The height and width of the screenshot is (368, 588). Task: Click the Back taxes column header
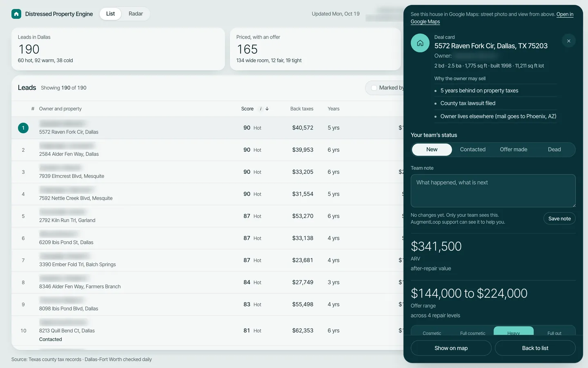coord(302,109)
